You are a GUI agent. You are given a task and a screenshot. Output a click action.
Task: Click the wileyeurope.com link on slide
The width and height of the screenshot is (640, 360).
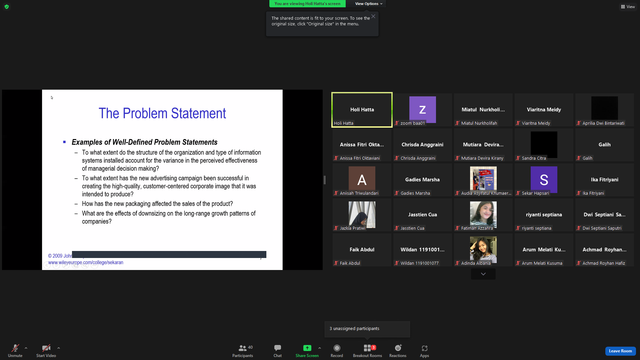pyautogui.click(x=86, y=262)
